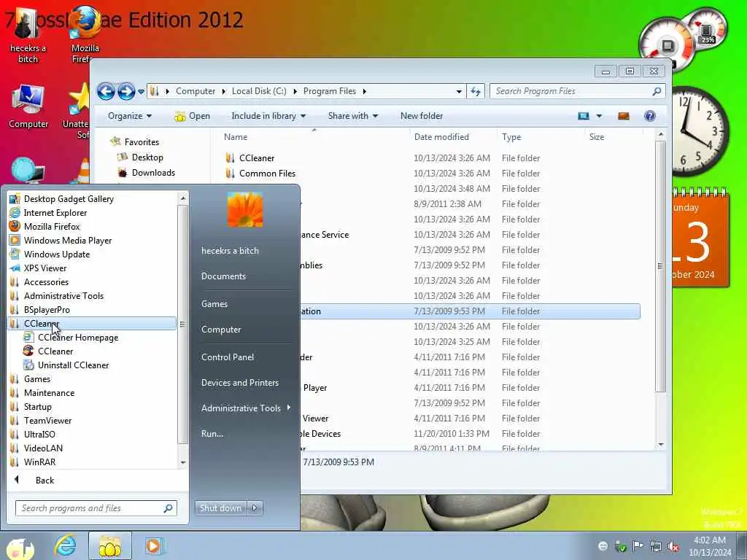747x560 pixels.
Task: Open the view options dropdown arrow
Action: (x=599, y=116)
